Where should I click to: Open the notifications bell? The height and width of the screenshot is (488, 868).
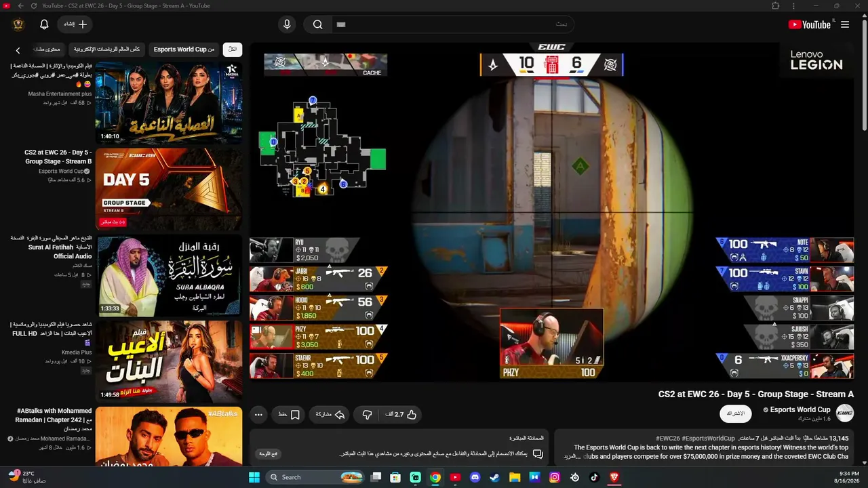pos(44,24)
